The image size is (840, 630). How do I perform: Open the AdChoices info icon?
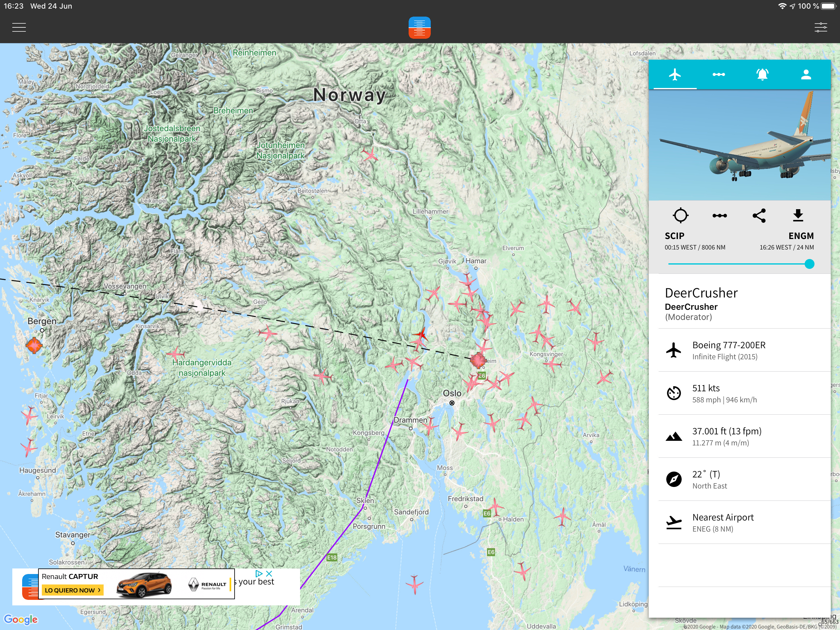[x=259, y=573]
